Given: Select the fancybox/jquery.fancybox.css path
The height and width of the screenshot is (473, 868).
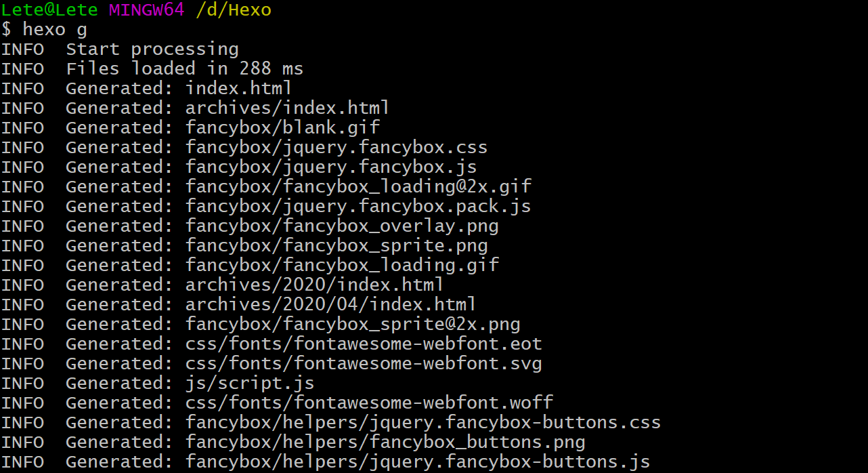Looking at the screenshot, I should click(x=336, y=148).
